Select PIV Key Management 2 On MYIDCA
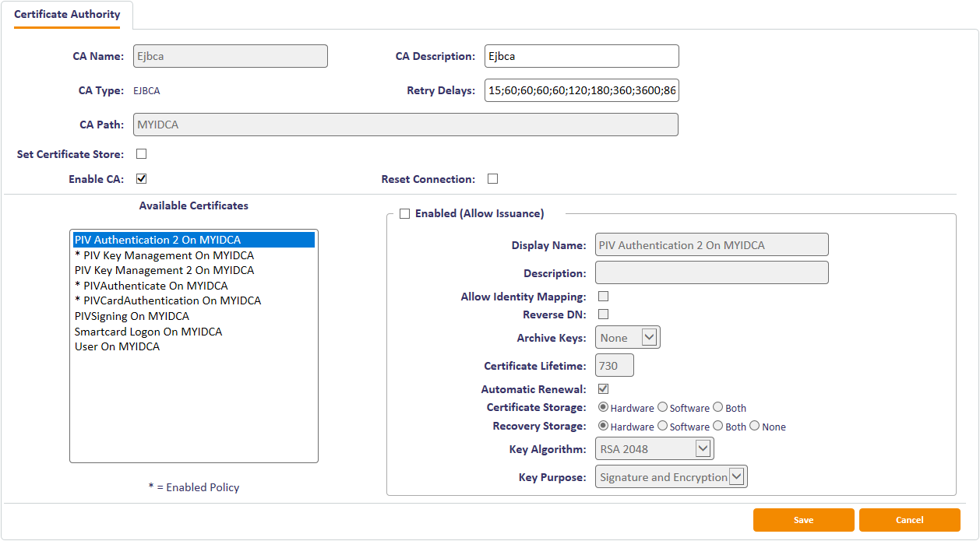980x541 pixels. (x=164, y=270)
